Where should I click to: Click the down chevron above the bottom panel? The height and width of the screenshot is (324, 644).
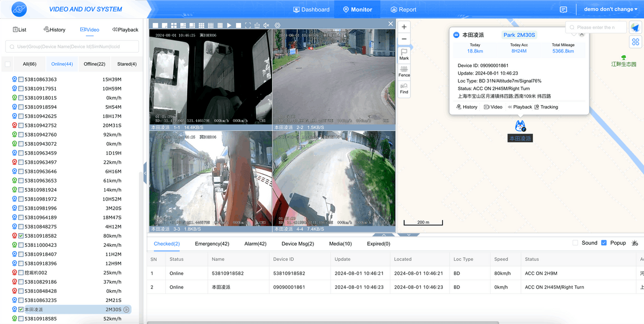(408, 235)
